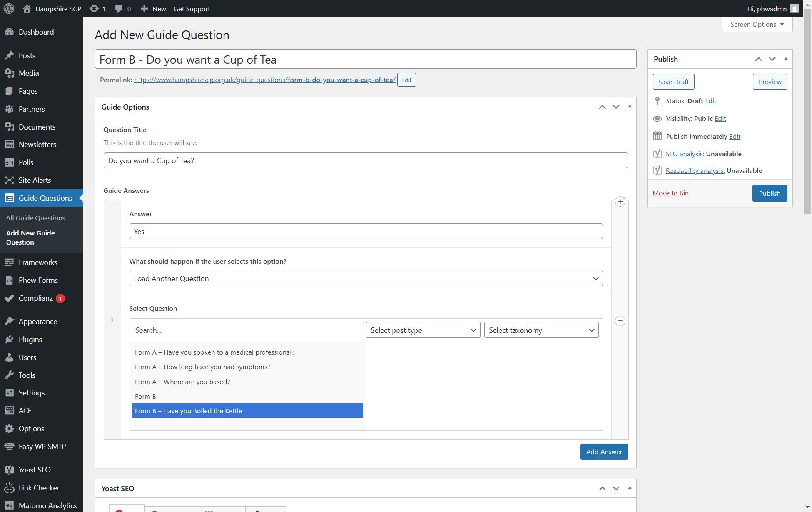812x512 pixels.
Task: Click the blue Publish button
Action: [x=769, y=193]
